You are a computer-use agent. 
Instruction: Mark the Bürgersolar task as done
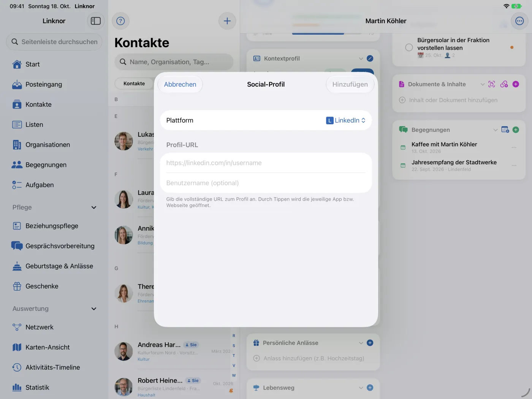pyautogui.click(x=409, y=47)
